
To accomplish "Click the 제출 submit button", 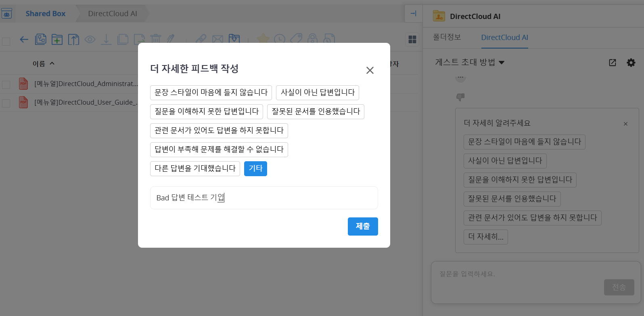I will click(362, 226).
